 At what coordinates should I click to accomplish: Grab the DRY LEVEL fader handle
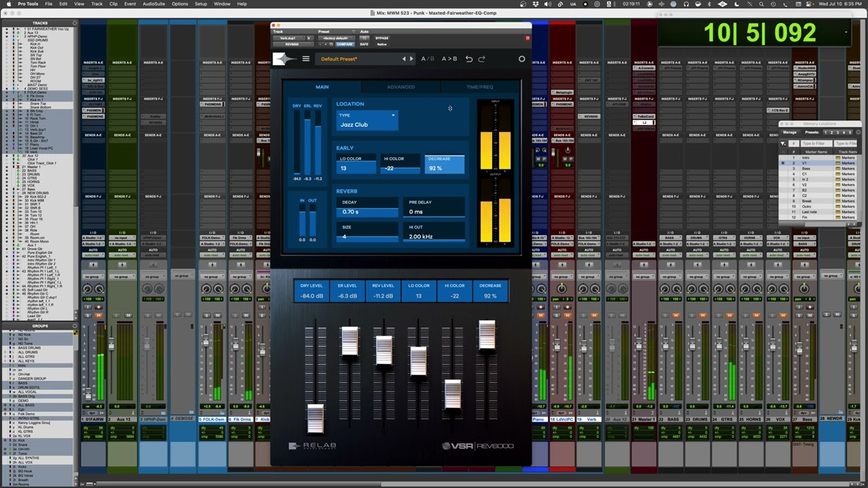(315, 418)
